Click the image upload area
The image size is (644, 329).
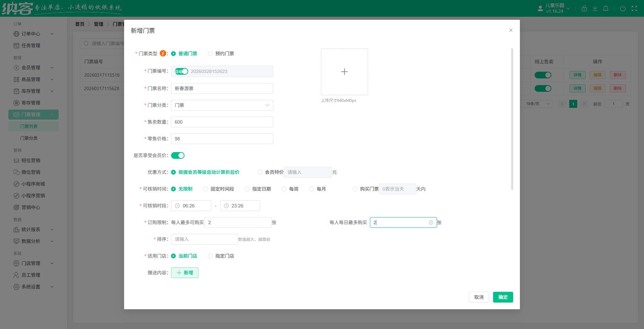344,72
